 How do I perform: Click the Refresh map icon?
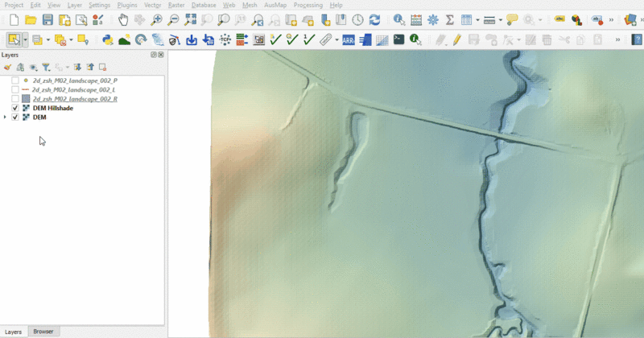pos(374,20)
